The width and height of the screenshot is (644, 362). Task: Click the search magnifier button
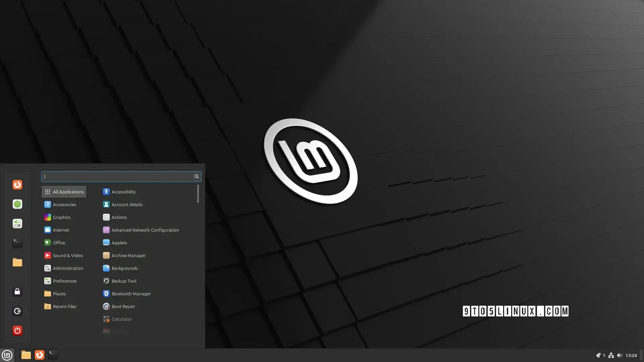(196, 176)
